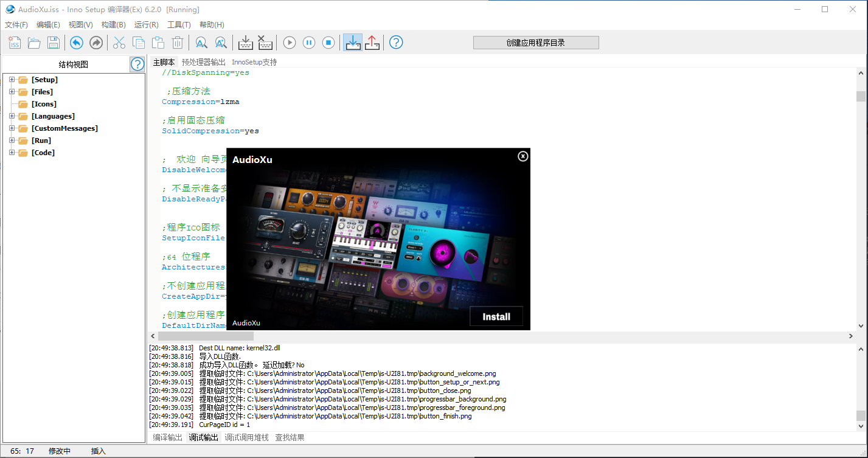The height and width of the screenshot is (458, 868).
Task: Create a new ISS script file
Action: tap(15, 43)
